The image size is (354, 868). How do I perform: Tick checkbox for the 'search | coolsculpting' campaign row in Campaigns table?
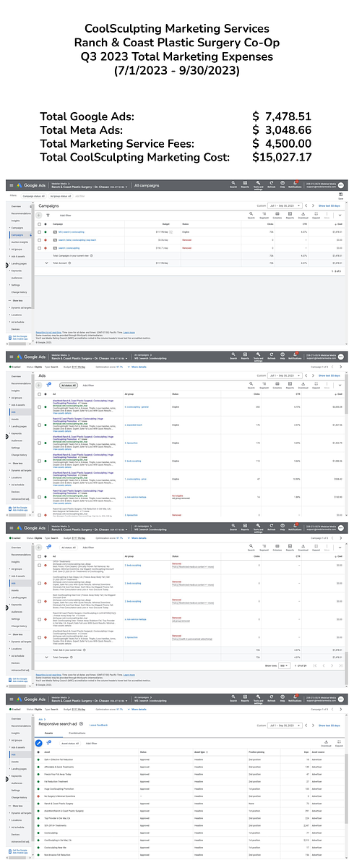click(x=39, y=247)
